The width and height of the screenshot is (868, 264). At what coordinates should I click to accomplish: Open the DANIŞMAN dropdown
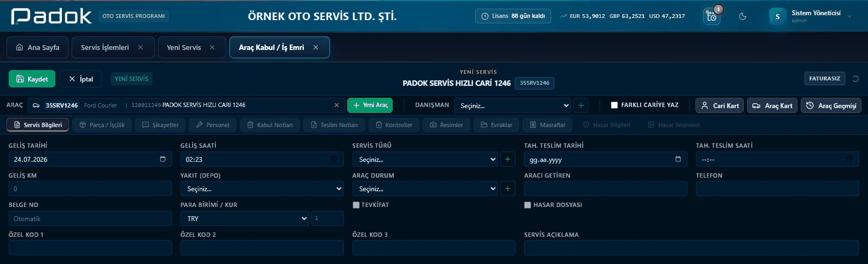513,105
